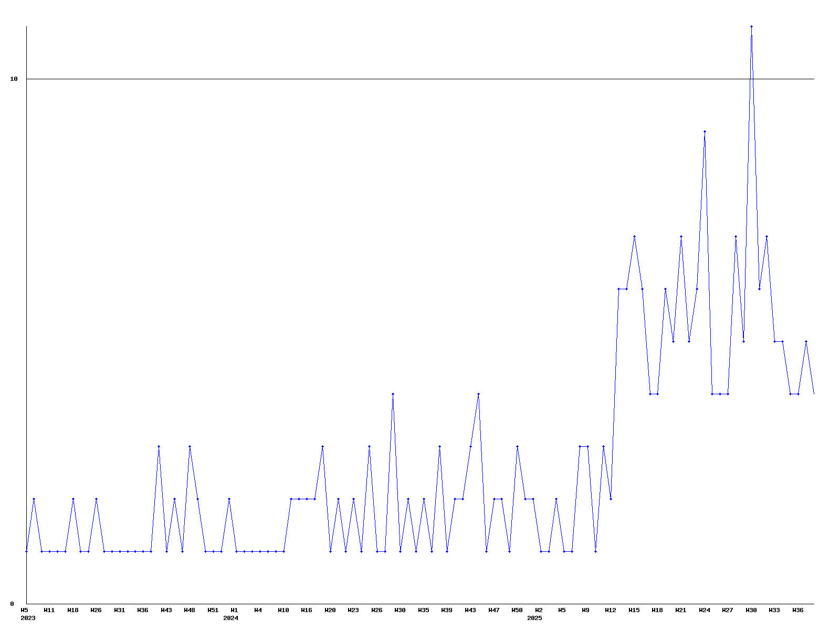Pick the W2 label above 2025

tap(539, 611)
